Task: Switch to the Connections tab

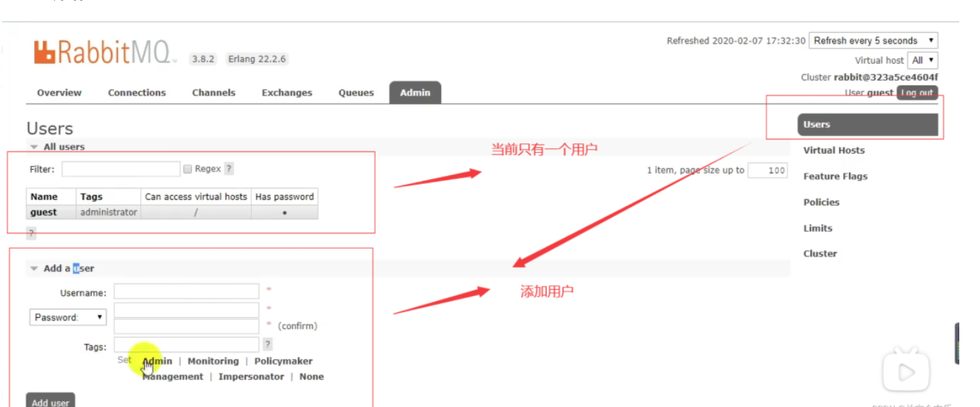Action: coord(137,92)
